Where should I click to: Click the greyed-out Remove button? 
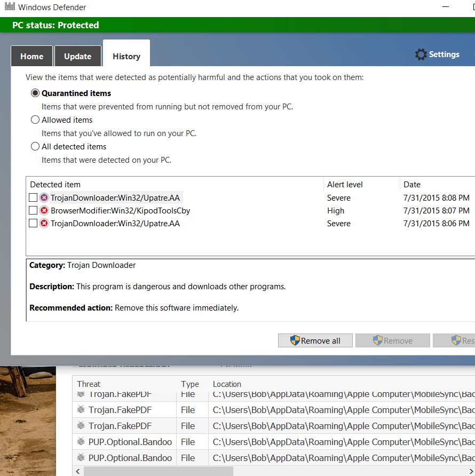pyautogui.click(x=393, y=340)
